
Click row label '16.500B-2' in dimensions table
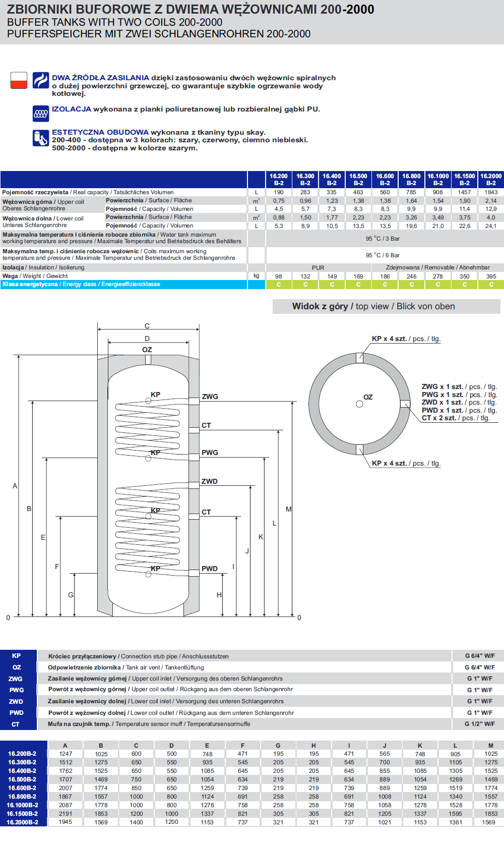tap(22, 779)
